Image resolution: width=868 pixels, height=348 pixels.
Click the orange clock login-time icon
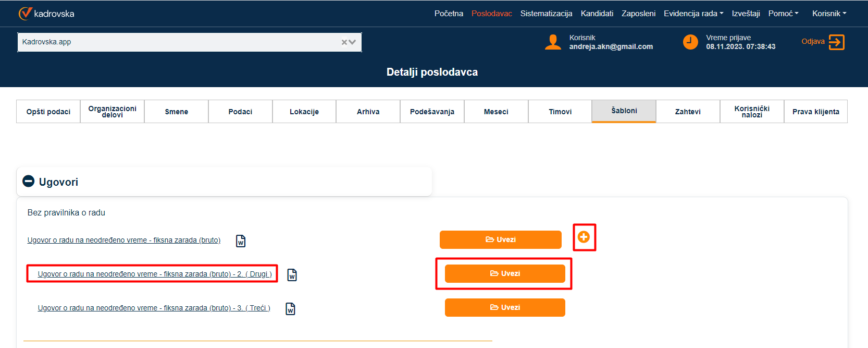point(690,42)
